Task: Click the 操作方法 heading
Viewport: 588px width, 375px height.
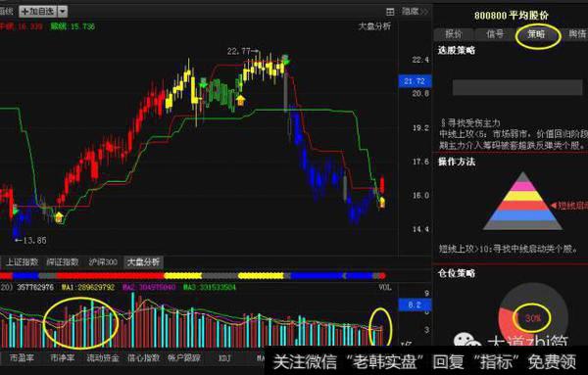Action: 457,162
